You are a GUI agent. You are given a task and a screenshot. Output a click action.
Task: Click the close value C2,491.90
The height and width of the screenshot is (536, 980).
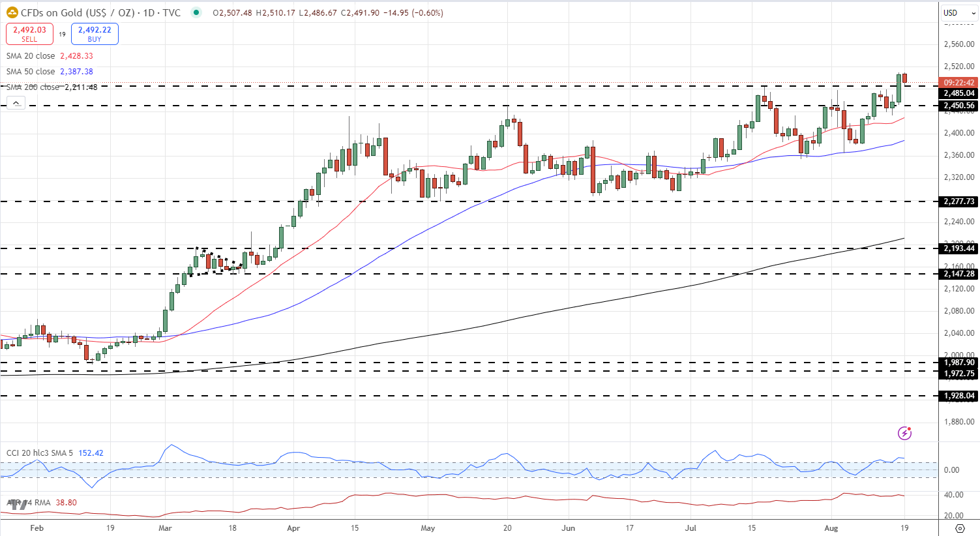pyautogui.click(x=360, y=13)
